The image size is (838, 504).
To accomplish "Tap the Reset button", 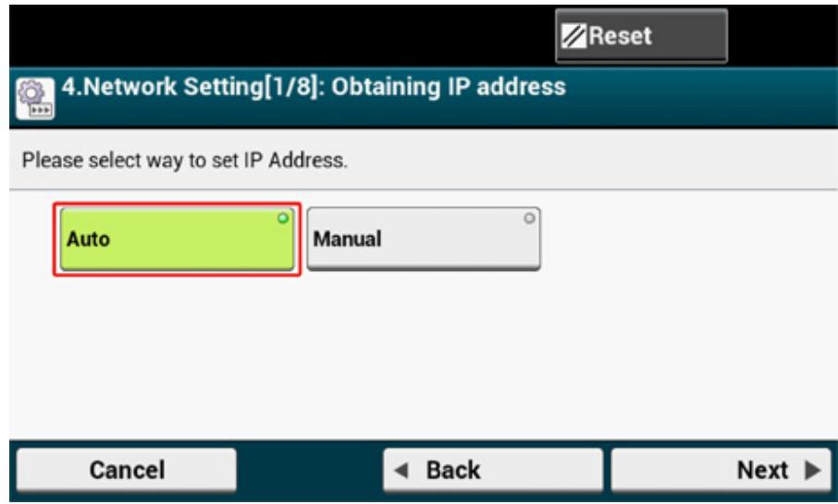I will (x=641, y=36).
